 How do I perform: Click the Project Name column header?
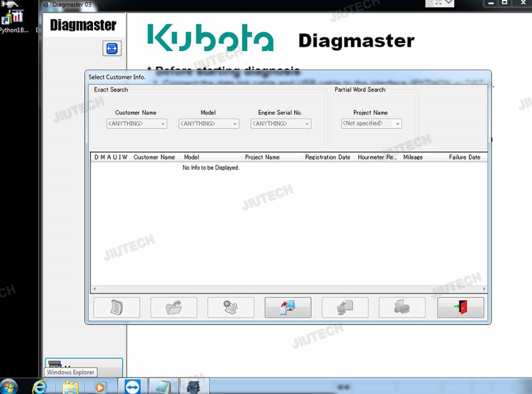pos(262,157)
